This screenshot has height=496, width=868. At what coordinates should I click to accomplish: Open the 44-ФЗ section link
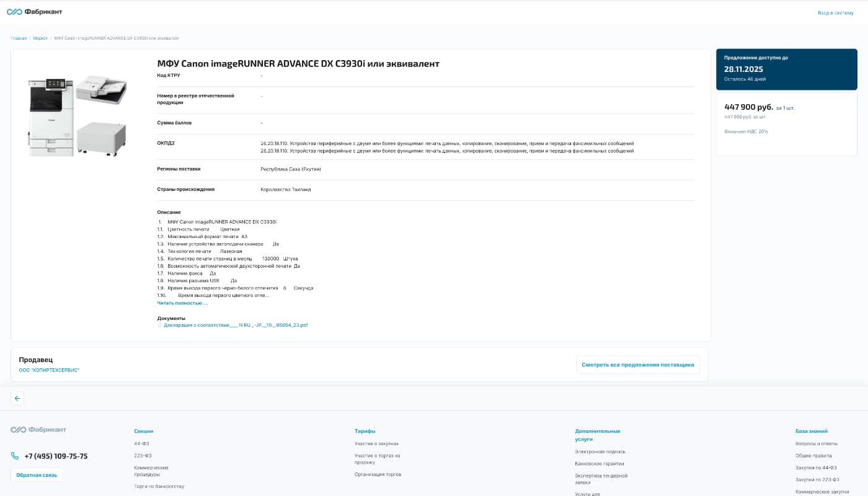coord(141,443)
